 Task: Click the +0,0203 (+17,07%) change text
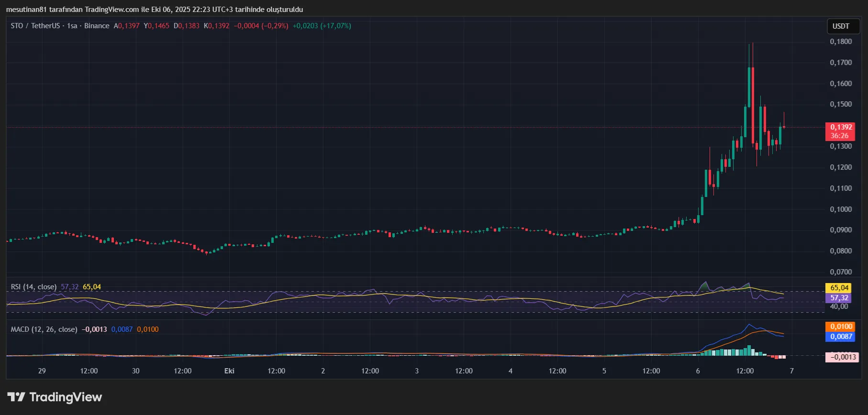tap(322, 26)
